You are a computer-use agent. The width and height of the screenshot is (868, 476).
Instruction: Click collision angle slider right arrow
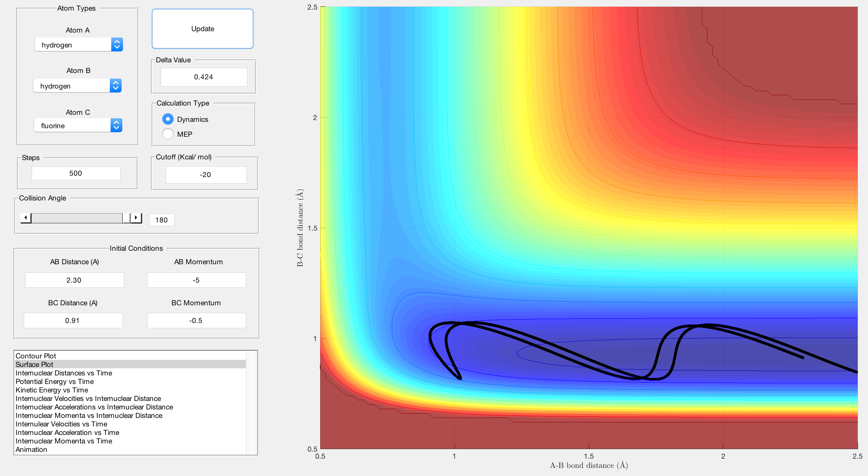click(136, 218)
